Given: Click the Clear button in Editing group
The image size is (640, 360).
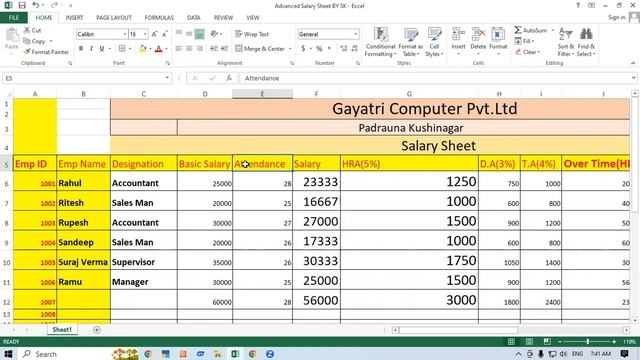Looking at the screenshot, I should coord(527,52).
